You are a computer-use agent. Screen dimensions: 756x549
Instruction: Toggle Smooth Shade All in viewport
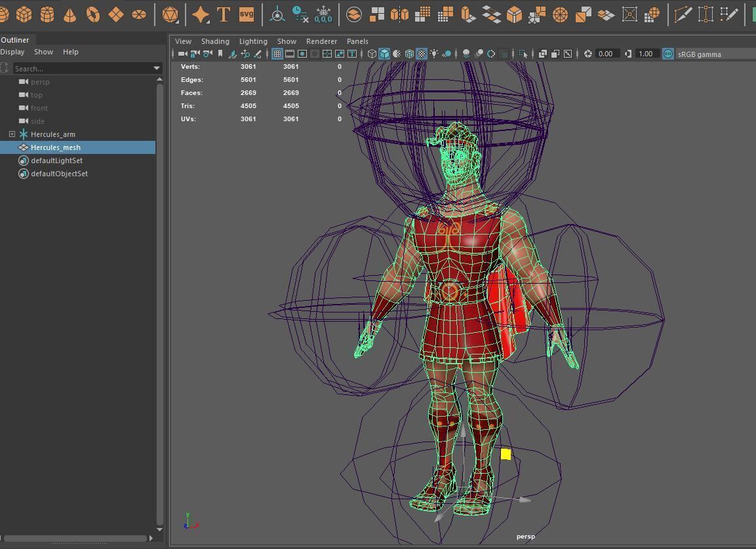tap(384, 54)
